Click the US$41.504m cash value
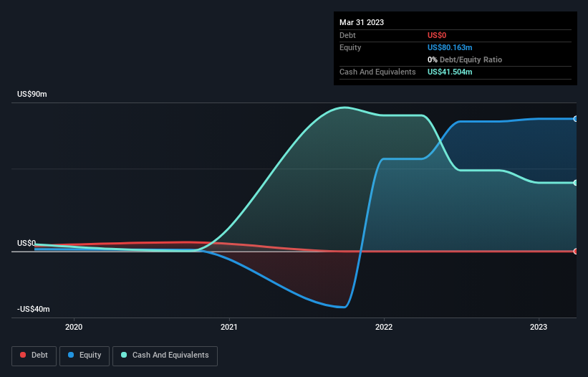The height and width of the screenshot is (377, 588). coord(450,72)
